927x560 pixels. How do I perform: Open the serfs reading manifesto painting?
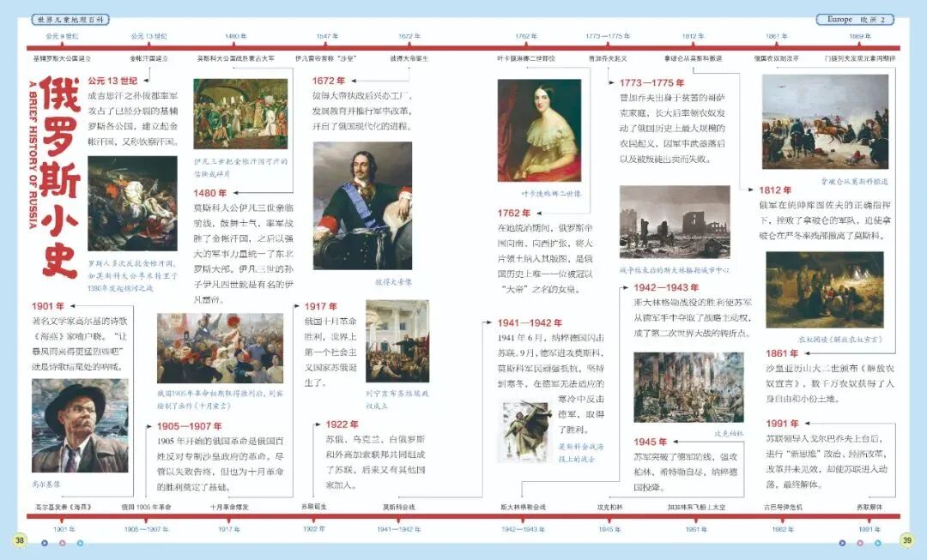(x=825, y=290)
